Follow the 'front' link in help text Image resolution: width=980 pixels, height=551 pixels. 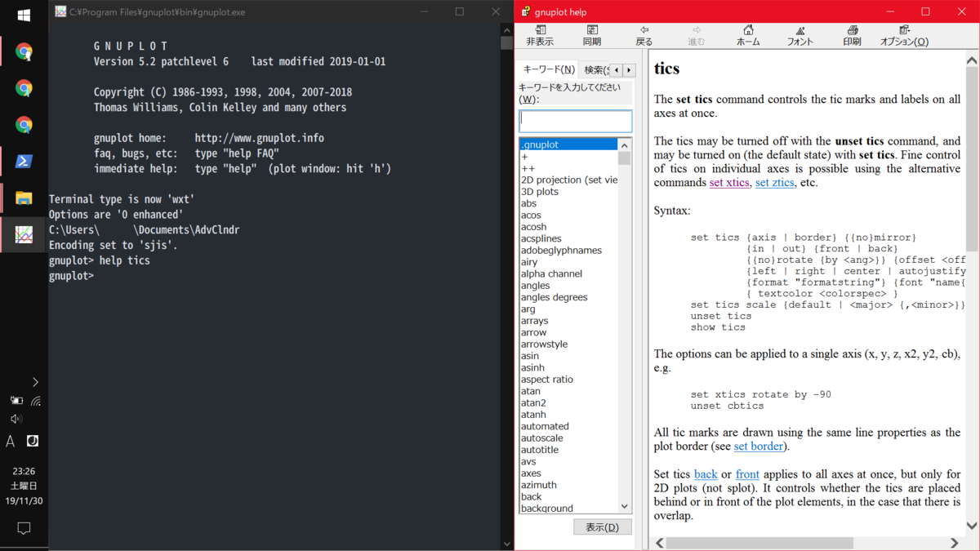click(747, 474)
